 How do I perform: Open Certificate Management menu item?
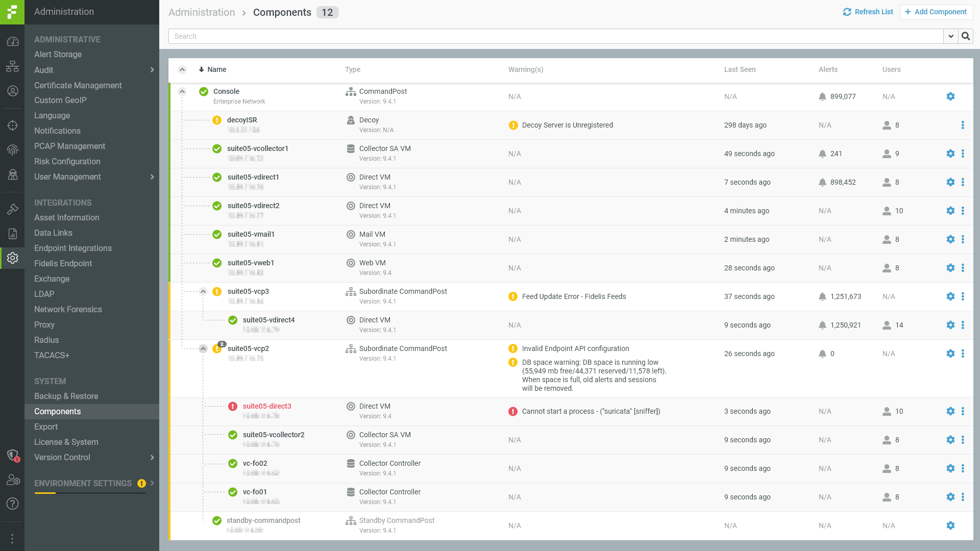tap(78, 85)
